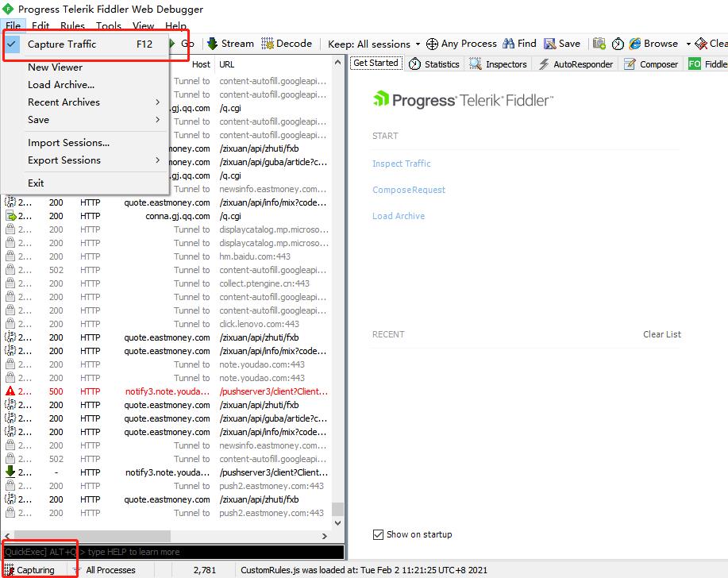
Task: Toggle Capturing indicator in the status bar
Action: 29,569
